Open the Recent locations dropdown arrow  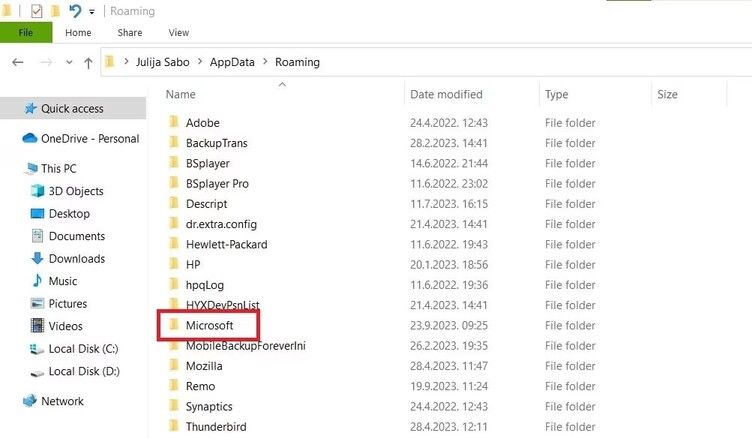[69, 62]
